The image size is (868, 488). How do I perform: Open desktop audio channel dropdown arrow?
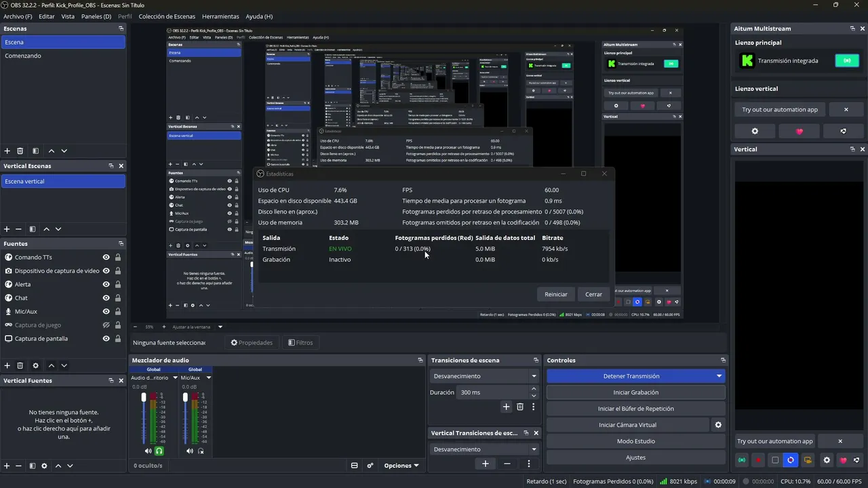(x=175, y=378)
